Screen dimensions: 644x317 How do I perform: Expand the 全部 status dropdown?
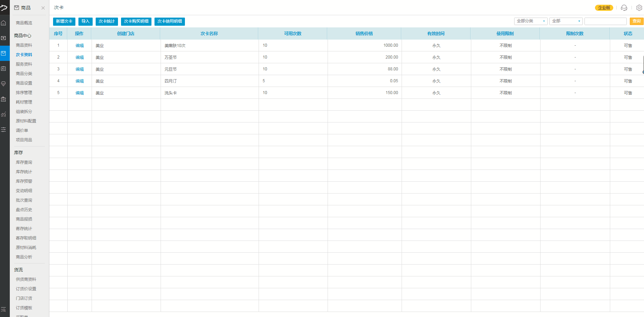(x=566, y=21)
